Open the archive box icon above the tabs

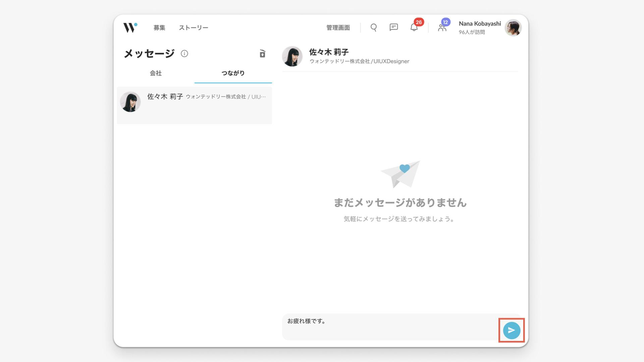tap(263, 54)
